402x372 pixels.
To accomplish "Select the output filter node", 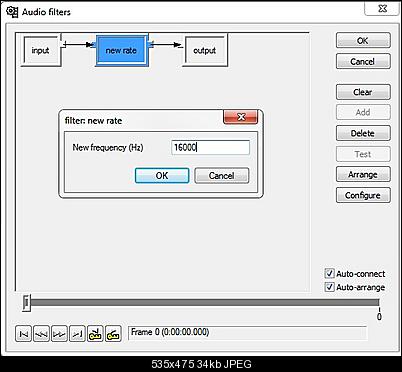I will [205, 51].
